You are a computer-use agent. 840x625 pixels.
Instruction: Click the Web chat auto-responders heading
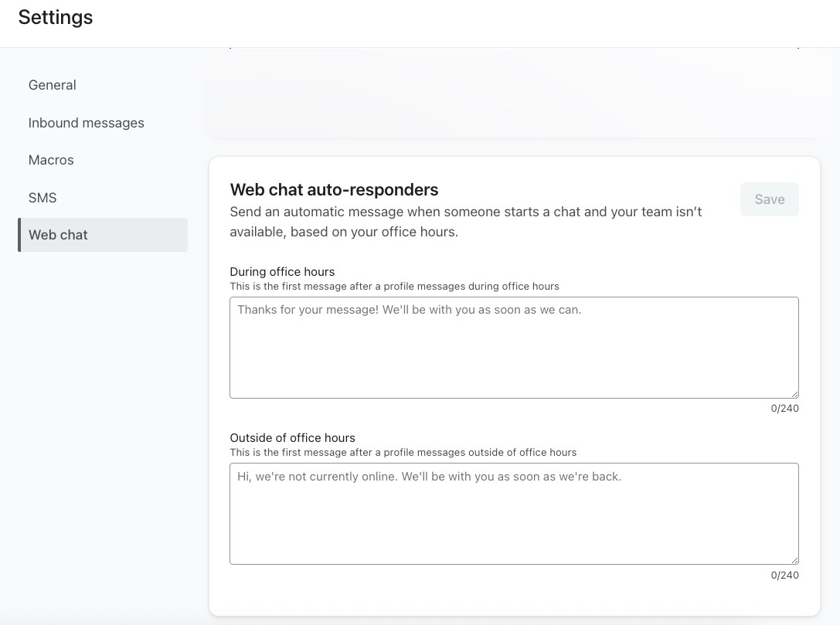(334, 190)
